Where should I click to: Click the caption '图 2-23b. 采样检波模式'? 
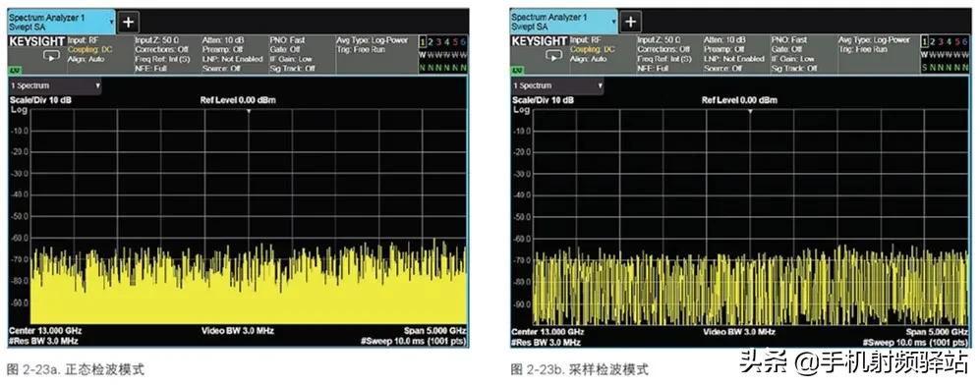click(x=579, y=369)
